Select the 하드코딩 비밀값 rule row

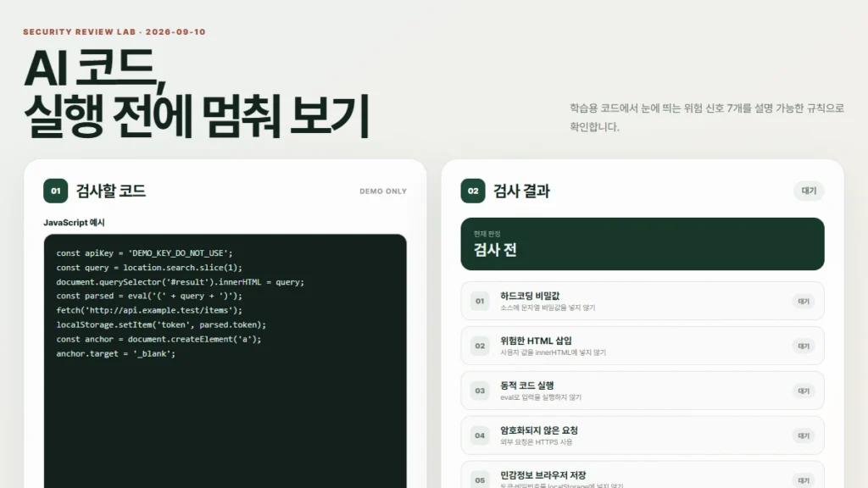643,301
